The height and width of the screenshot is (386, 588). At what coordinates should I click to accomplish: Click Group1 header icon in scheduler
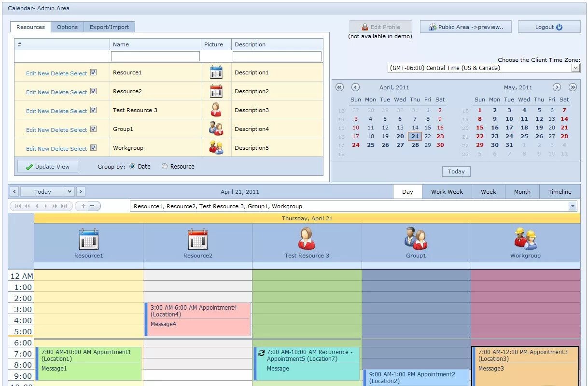pyautogui.click(x=416, y=239)
